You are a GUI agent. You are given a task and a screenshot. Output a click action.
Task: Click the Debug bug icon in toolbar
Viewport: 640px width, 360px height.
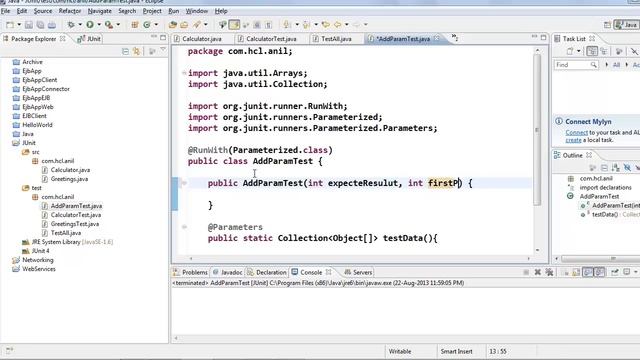71,24
